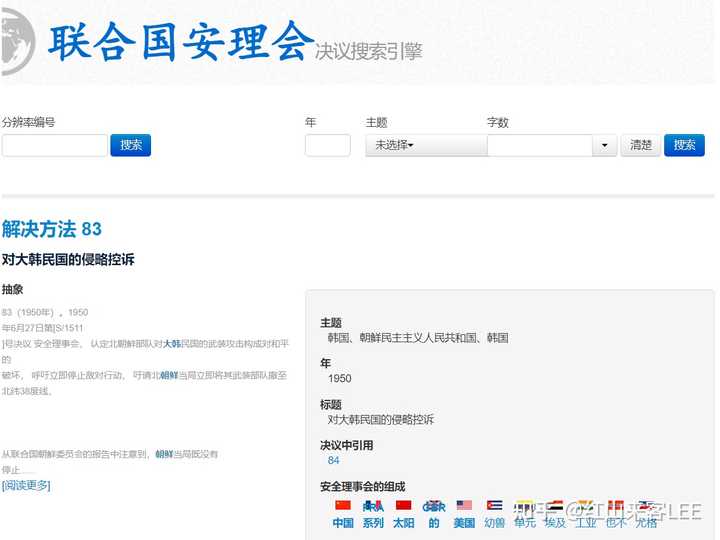The height and width of the screenshot is (540, 720).
Task: Click the flag icon above 尤格
Action: [646, 505]
